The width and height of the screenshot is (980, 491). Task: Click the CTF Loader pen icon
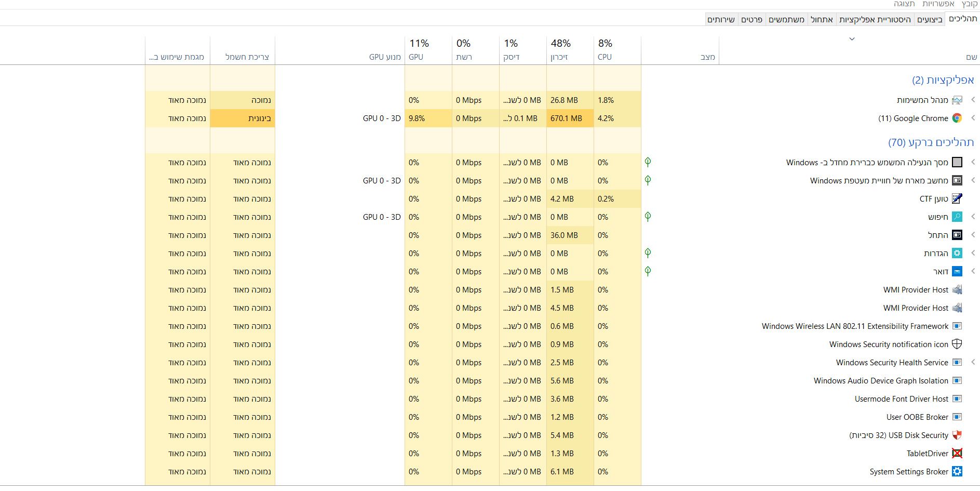click(957, 199)
